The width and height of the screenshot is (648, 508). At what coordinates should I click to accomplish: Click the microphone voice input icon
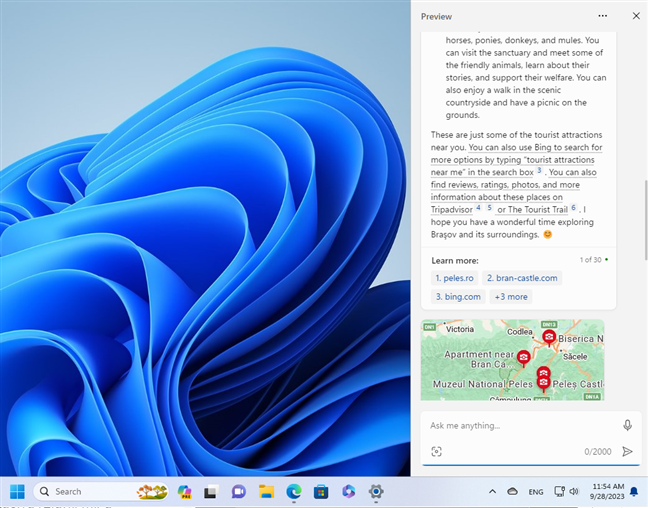click(x=627, y=425)
